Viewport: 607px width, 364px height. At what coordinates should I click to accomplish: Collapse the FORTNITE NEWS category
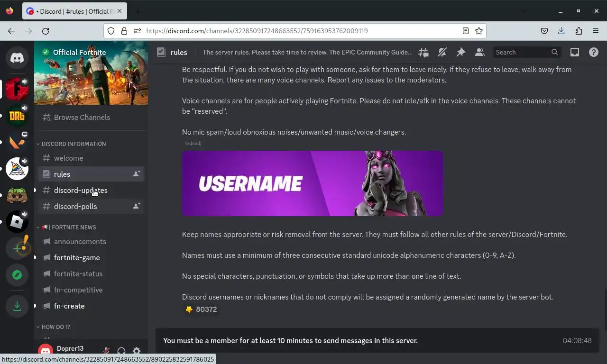[69, 227]
